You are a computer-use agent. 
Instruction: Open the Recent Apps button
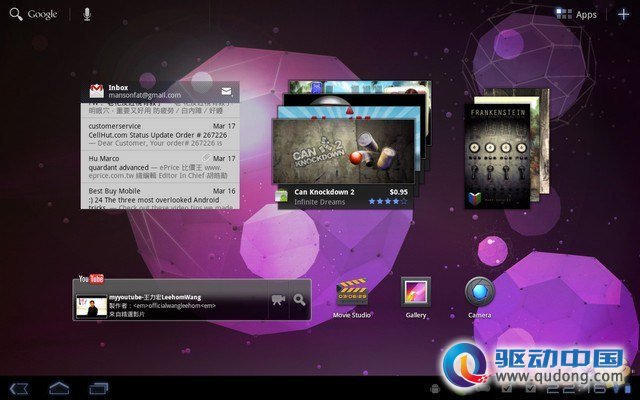pos(99,388)
